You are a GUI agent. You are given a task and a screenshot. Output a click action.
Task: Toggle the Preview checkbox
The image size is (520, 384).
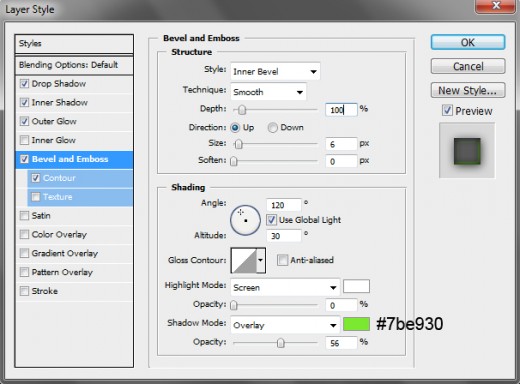coord(447,110)
